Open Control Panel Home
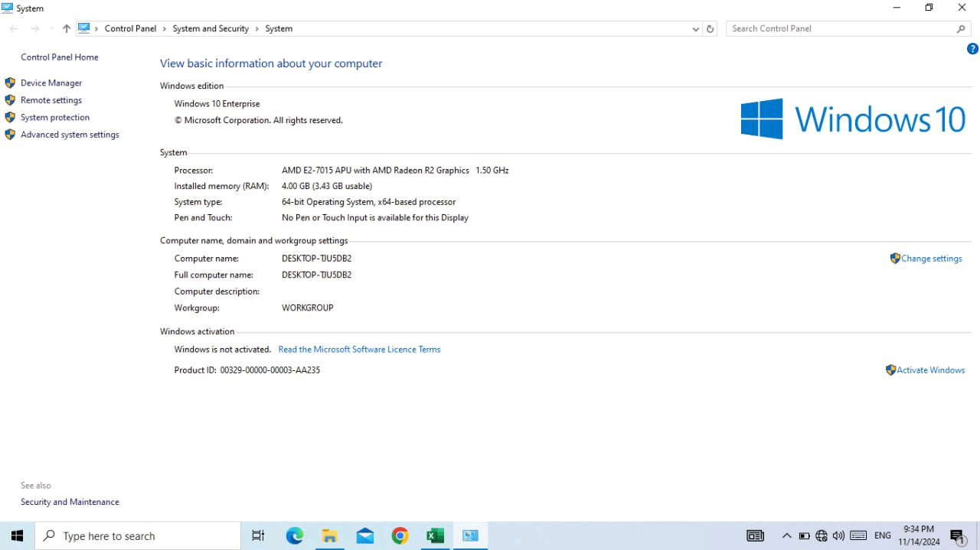Viewport: 980px width, 550px height. coord(60,57)
